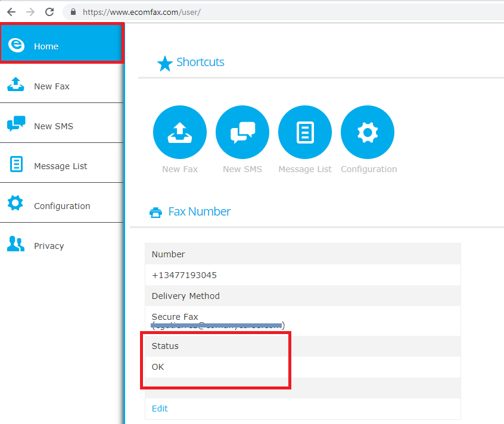Reload the page with the refresh icon
The image size is (504, 424).
click(x=49, y=12)
